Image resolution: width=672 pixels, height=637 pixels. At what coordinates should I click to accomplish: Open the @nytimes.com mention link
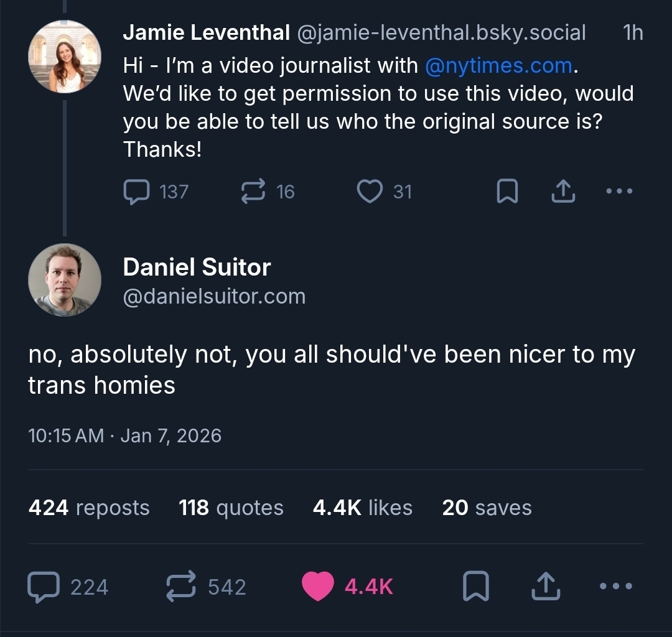pos(498,65)
